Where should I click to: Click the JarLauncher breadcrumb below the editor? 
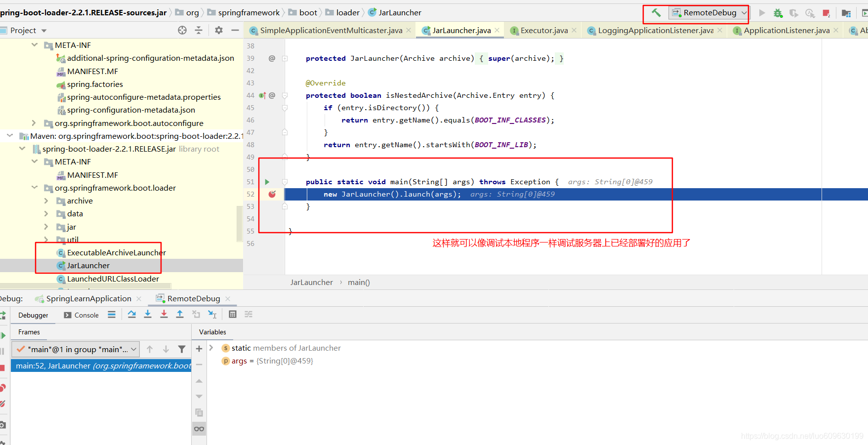(312, 283)
